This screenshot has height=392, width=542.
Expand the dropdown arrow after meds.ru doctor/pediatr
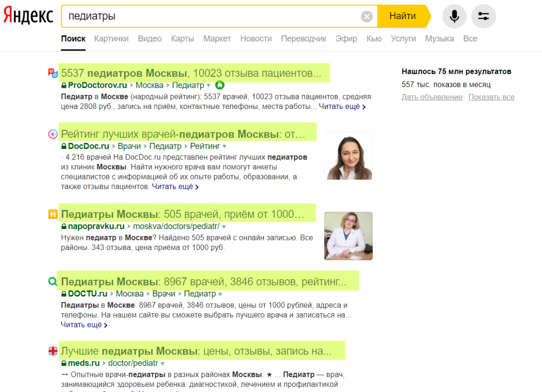coord(163,364)
